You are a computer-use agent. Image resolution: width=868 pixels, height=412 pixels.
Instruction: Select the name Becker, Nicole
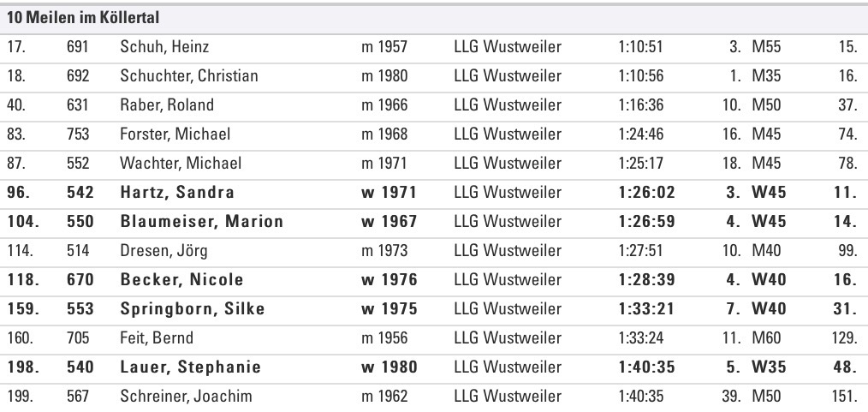click(x=181, y=279)
